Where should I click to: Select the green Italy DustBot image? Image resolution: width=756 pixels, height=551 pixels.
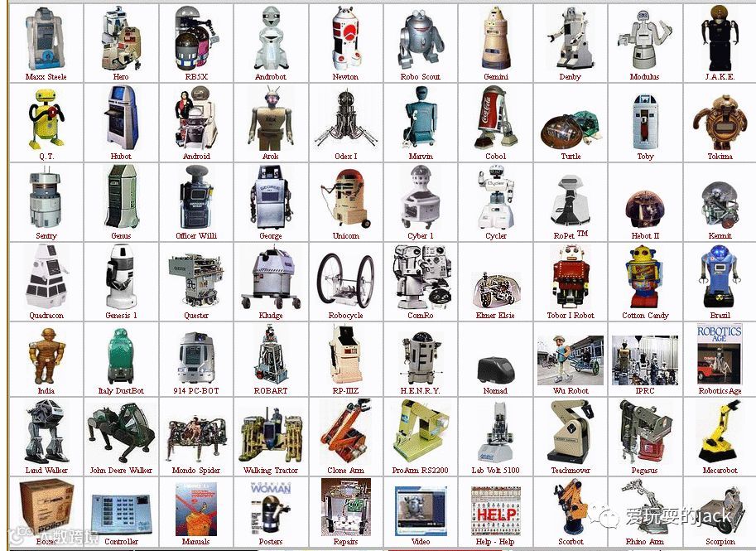[x=120, y=356]
